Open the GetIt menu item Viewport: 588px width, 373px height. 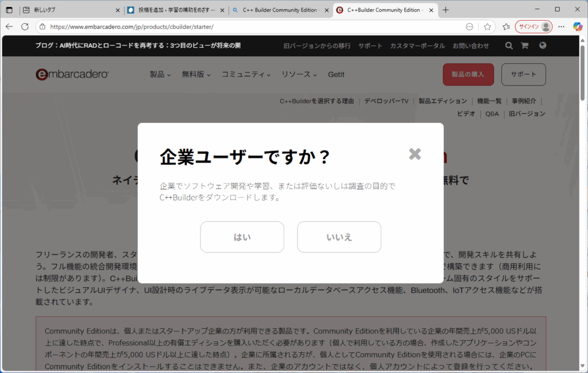tap(336, 74)
